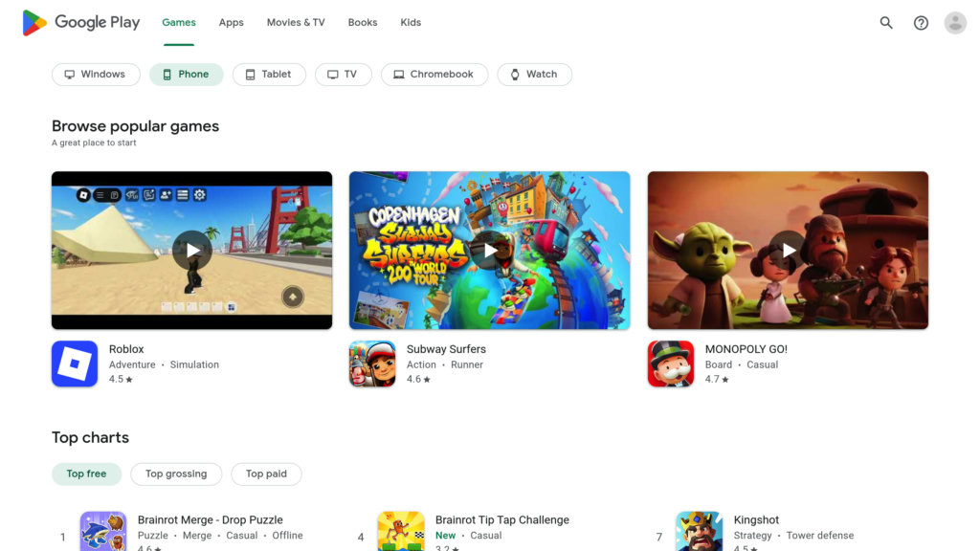Play the Roblox trailer video
980x551 pixels.
tap(191, 251)
